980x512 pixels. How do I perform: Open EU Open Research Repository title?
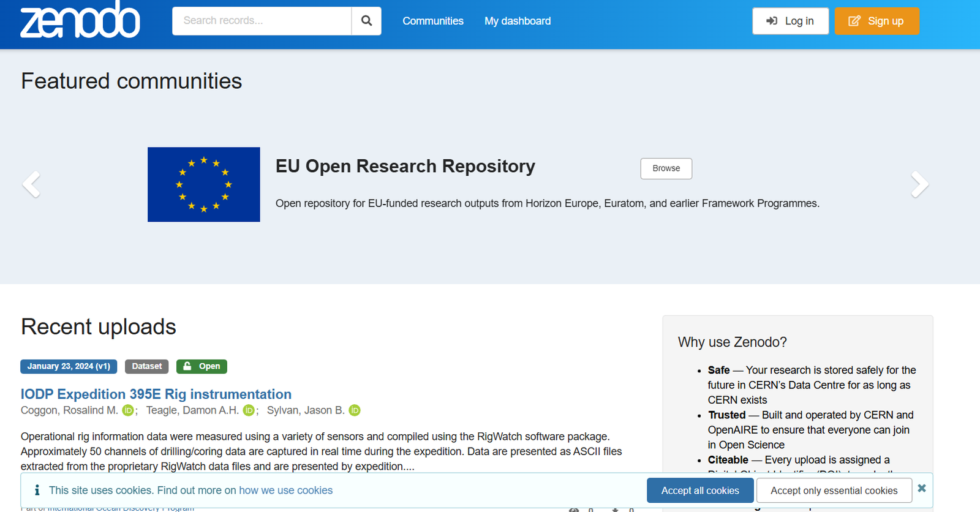coord(405,166)
